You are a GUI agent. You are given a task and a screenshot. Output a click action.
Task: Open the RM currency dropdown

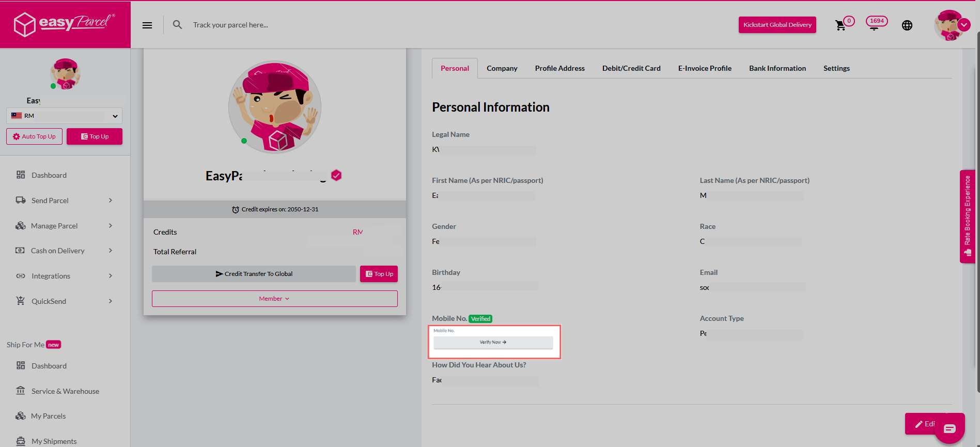point(65,116)
